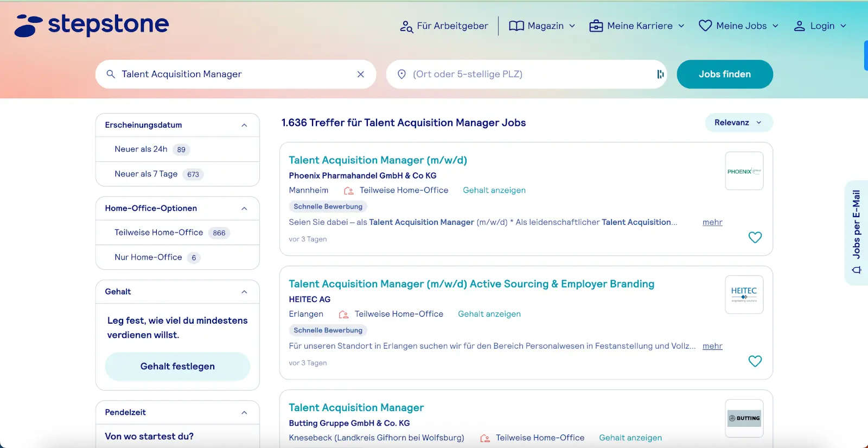Click the magnifier icon in job search field

pos(111,74)
